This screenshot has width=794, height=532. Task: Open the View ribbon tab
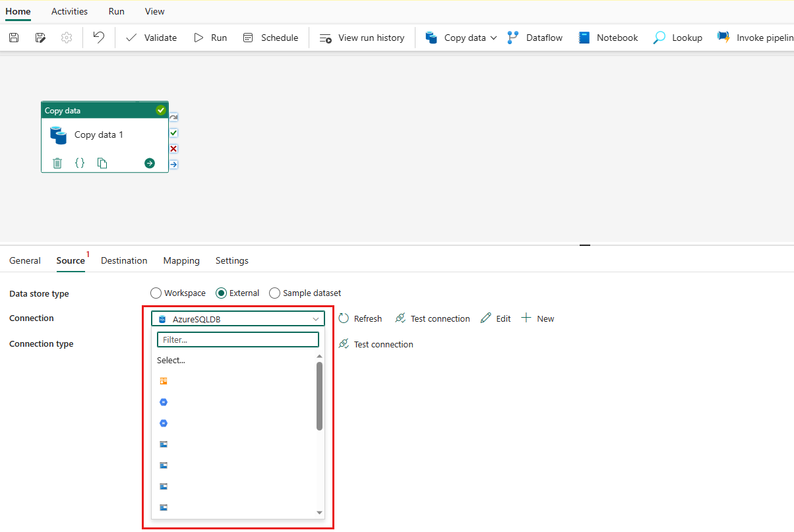155,11
